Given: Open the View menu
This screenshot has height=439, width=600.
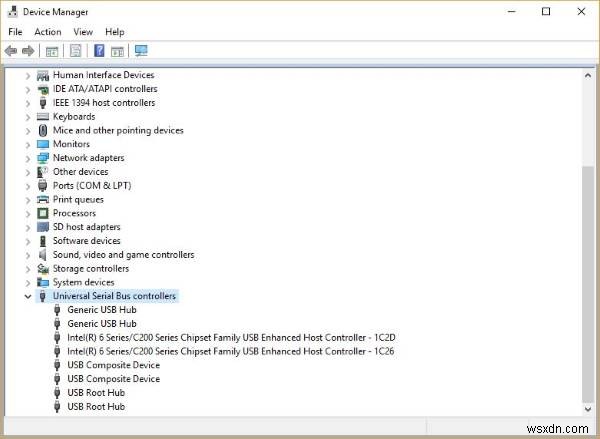Looking at the screenshot, I should [83, 32].
